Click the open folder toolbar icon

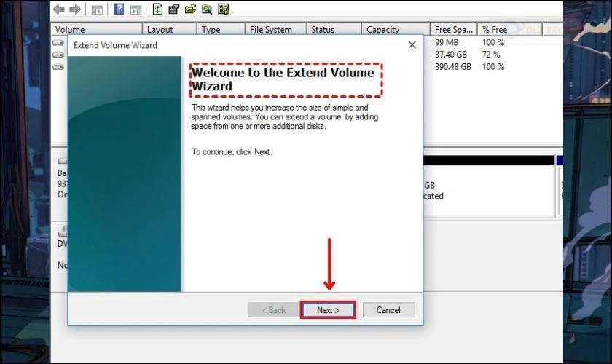(x=190, y=9)
